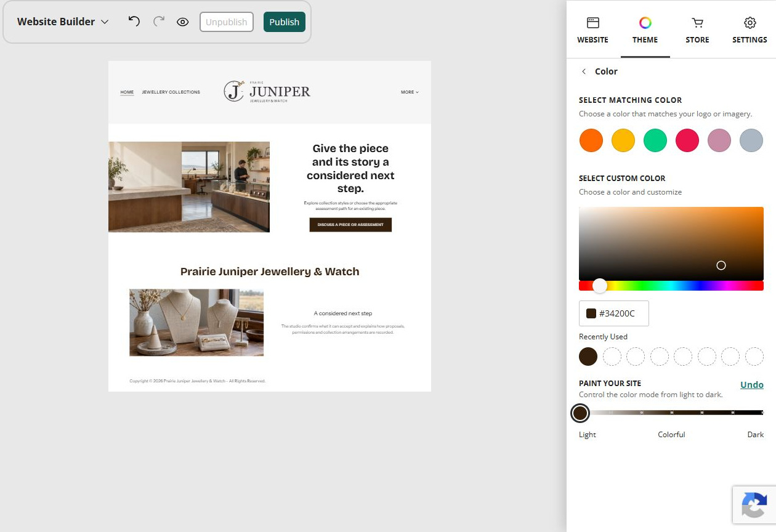Preview site with the eye icon

[182, 22]
